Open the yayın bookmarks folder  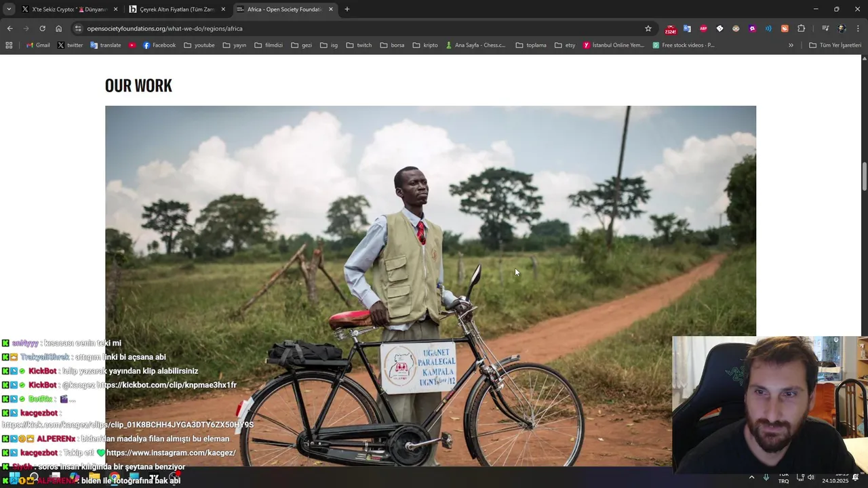pyautogui.click(x=235, y=45)
